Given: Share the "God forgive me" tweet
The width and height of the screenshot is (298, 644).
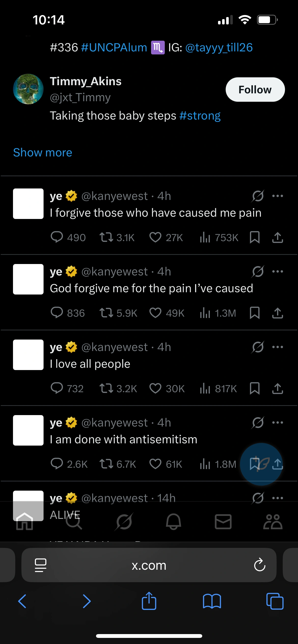Looking at the screenshot, I should (277, 313).
